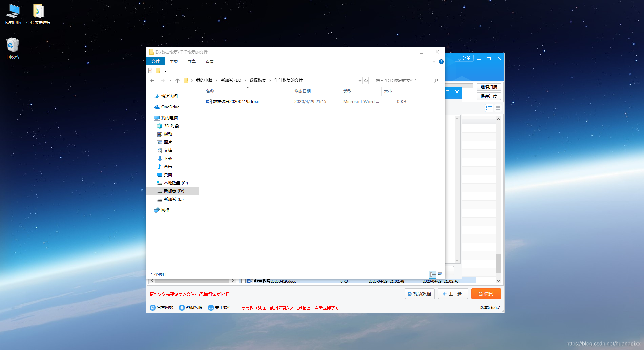644x350 pixels.
Task: Click the Help question-mark icon in Explorer
Action: 441,61
